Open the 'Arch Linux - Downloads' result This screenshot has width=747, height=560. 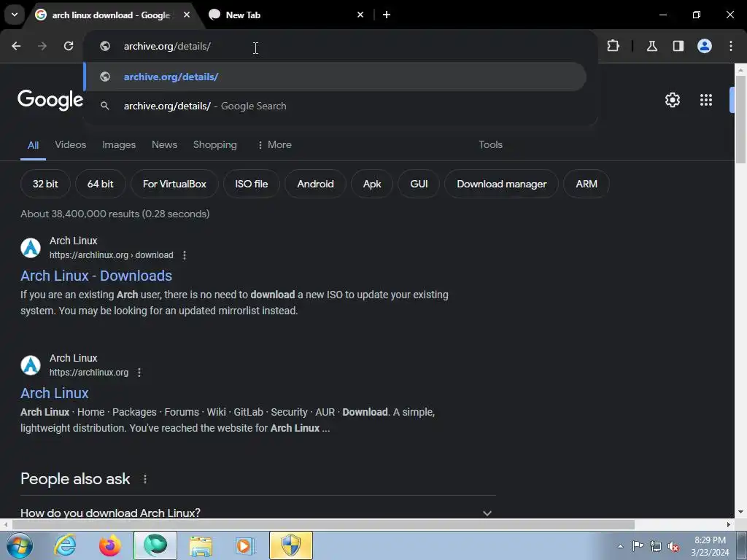tap(96, 276)
